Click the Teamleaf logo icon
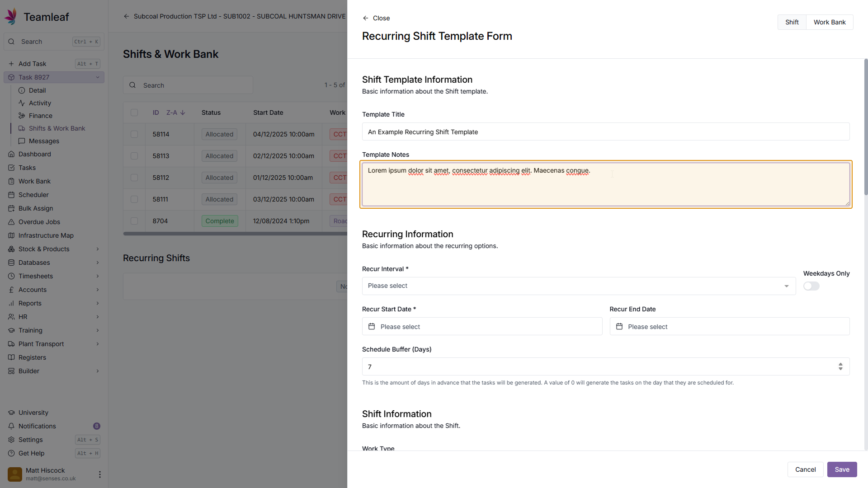 pyautogui.click(x=11, y=16)
